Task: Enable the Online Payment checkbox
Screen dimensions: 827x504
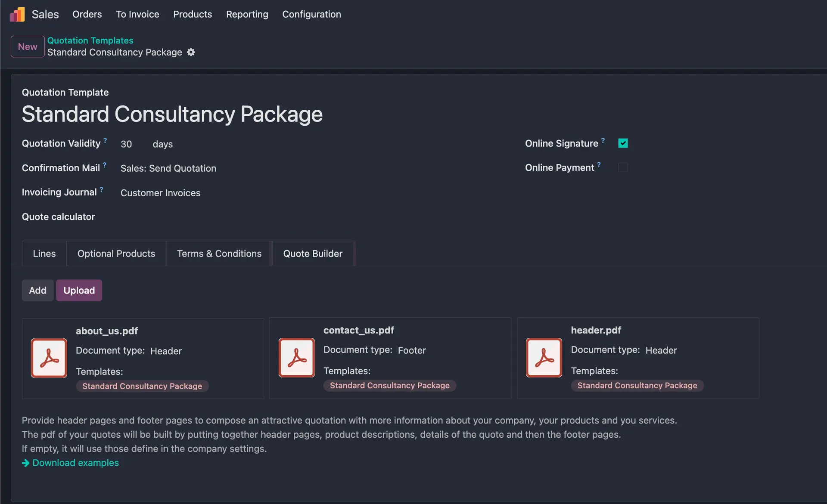Action: coord(623,167)
